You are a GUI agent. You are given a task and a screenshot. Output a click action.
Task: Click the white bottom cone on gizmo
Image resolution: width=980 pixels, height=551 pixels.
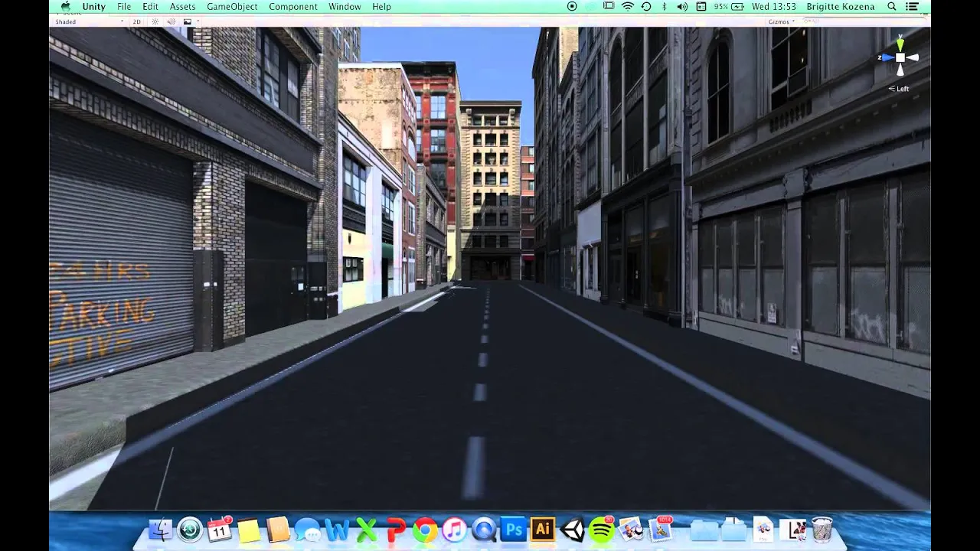click(900, 70)
